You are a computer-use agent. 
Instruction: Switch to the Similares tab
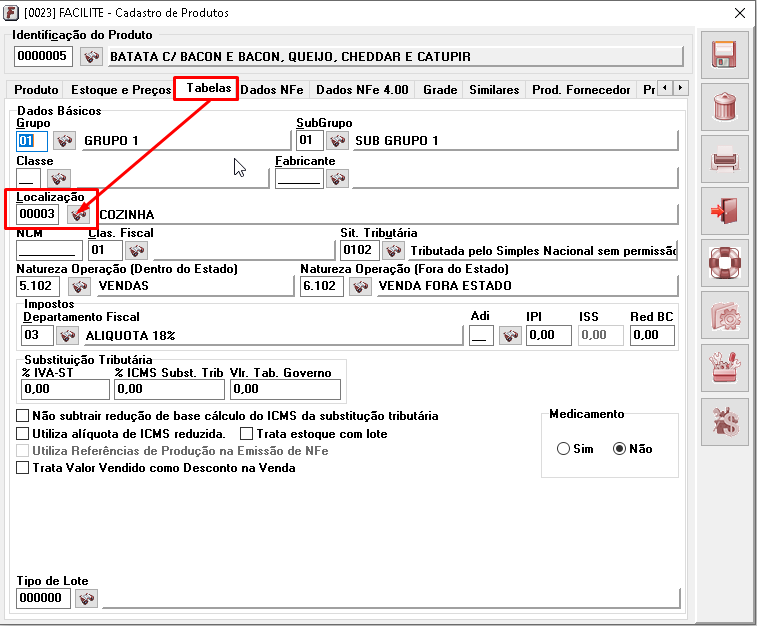494,90
